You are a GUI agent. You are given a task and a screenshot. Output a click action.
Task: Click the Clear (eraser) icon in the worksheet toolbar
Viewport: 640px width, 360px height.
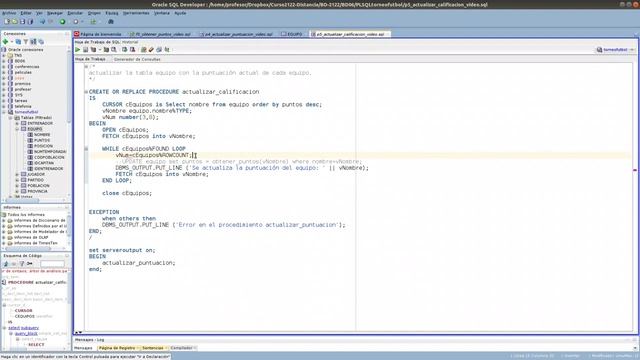pos(151,49)
